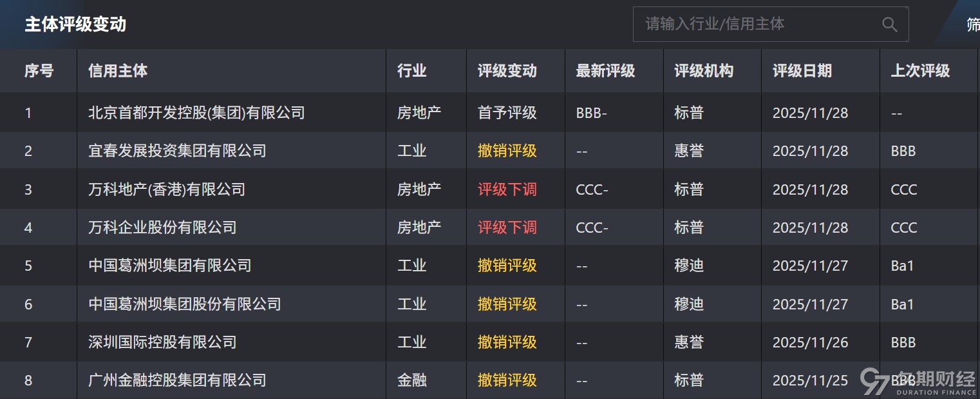Viewport: 980px width, 399px height.
Task: Select 中国葛洲坝集团有限公司 row
Action: [x=169, y=266]
